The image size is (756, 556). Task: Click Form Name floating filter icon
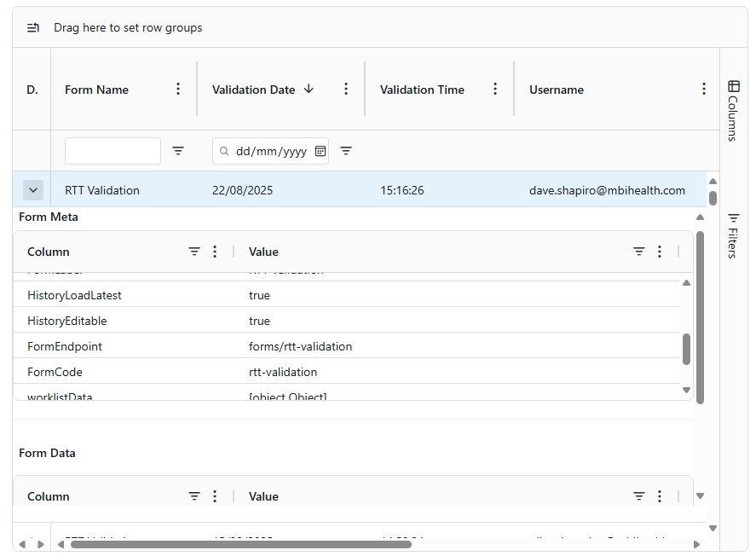(x=178, y=151)
